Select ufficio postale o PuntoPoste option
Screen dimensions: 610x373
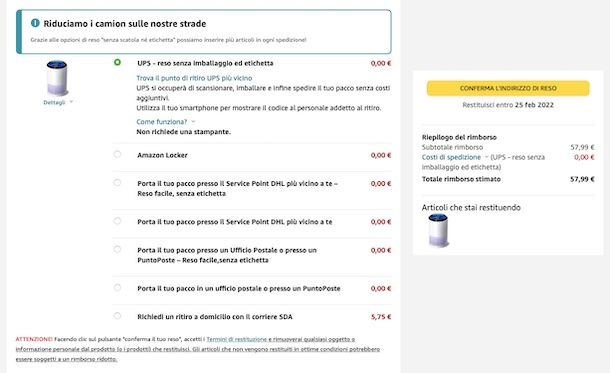(117, 287)
